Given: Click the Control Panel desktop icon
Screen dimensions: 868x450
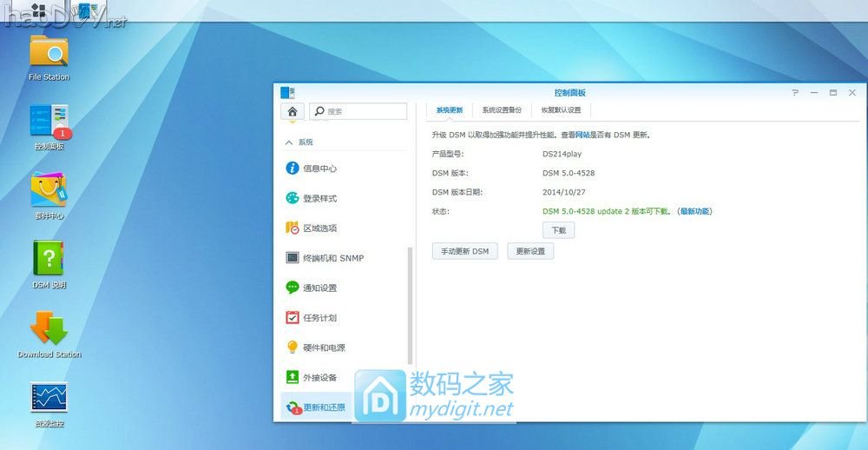Looking at the screenshot, I should [x=49, y=122].
